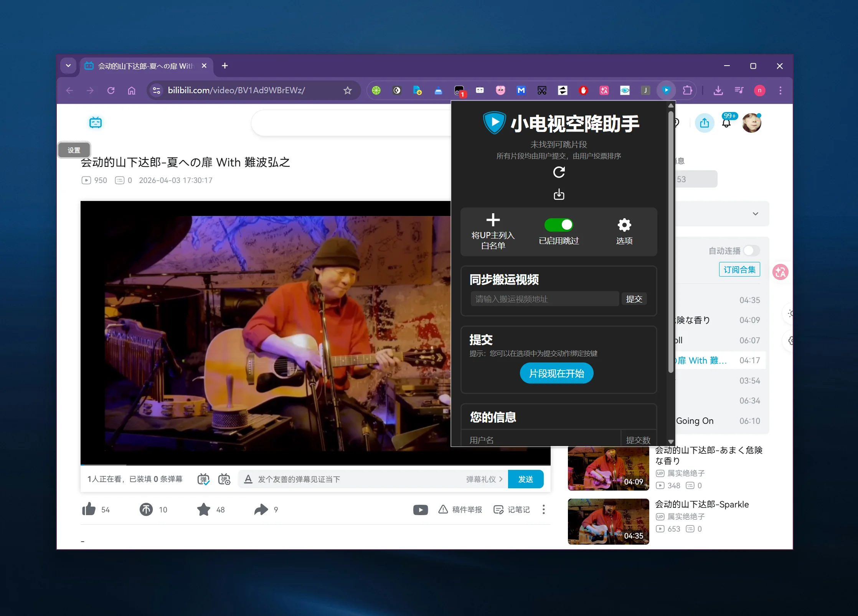
Task: Click the 片段现在开始 button
Action: (x=556, y=373)
